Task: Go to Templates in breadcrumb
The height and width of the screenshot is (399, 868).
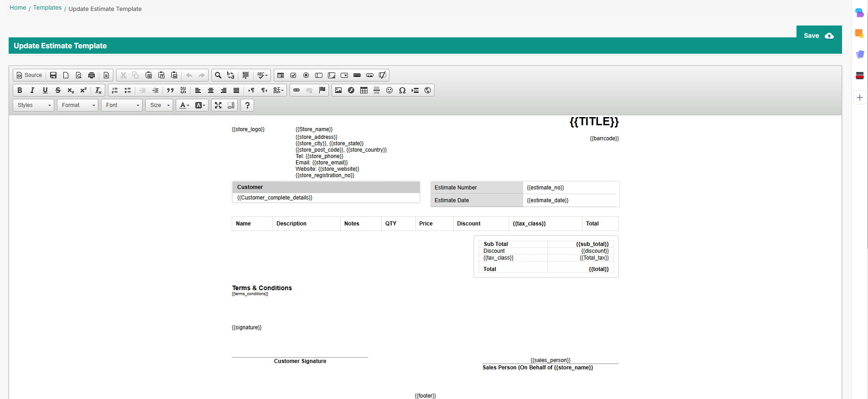Action: click(47, 8)
